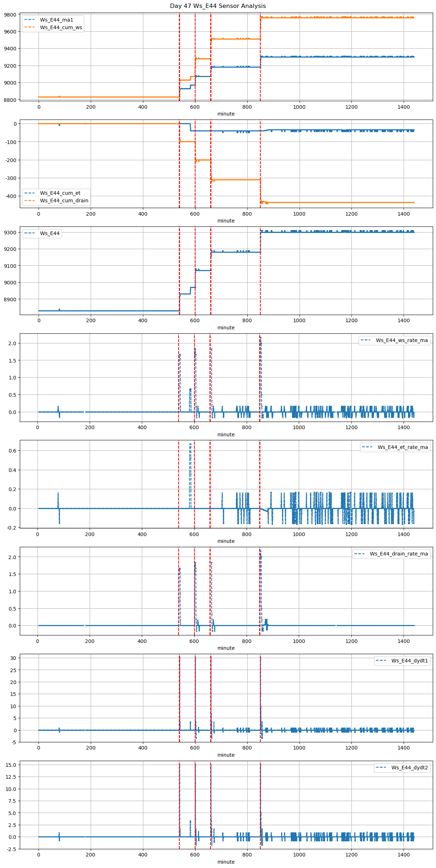Select the Ws_E44_cum_ws legend entry
Screen dimensions: 436x868
click(x=61, y=27)
